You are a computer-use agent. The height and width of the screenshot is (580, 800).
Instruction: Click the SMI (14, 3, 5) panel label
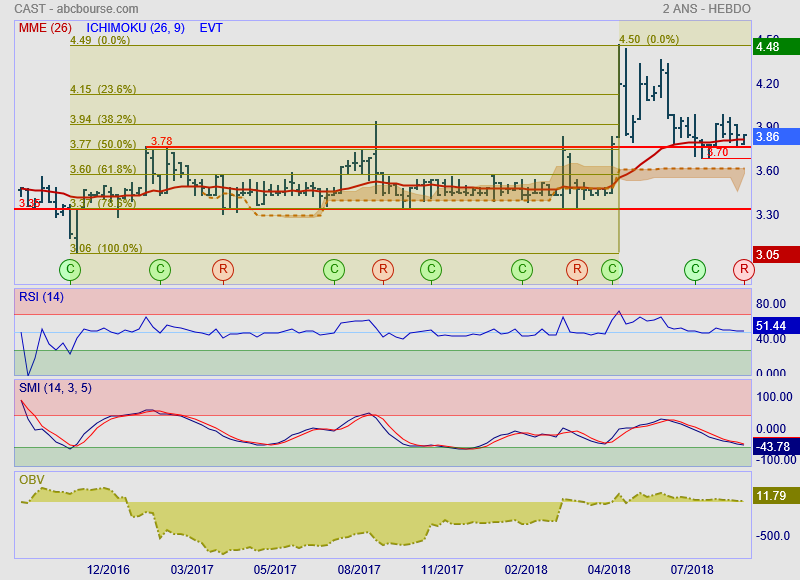pos(55,388)
